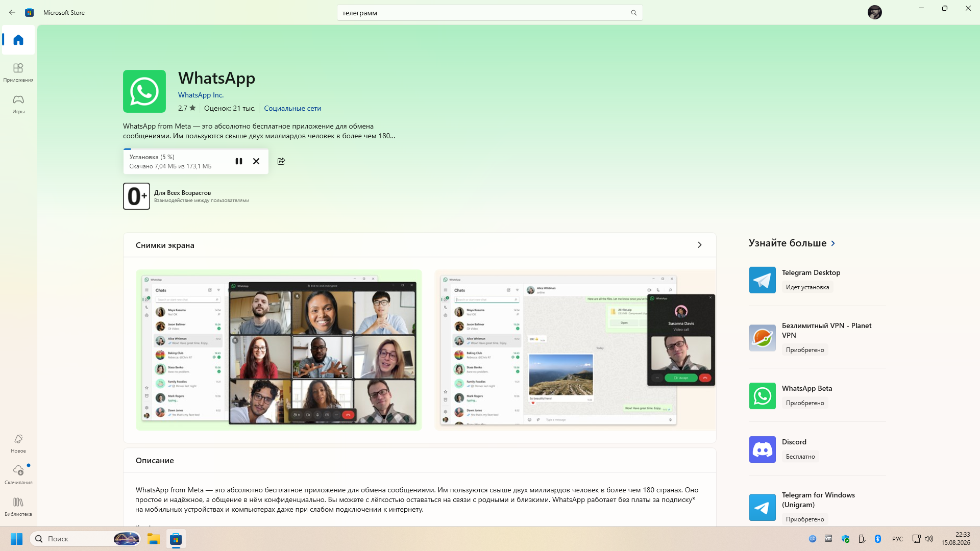This screenshot has width=980, height=551.
Task: Click Приобретено badge under WhatsApp Beta
Action: click(805, 403)
